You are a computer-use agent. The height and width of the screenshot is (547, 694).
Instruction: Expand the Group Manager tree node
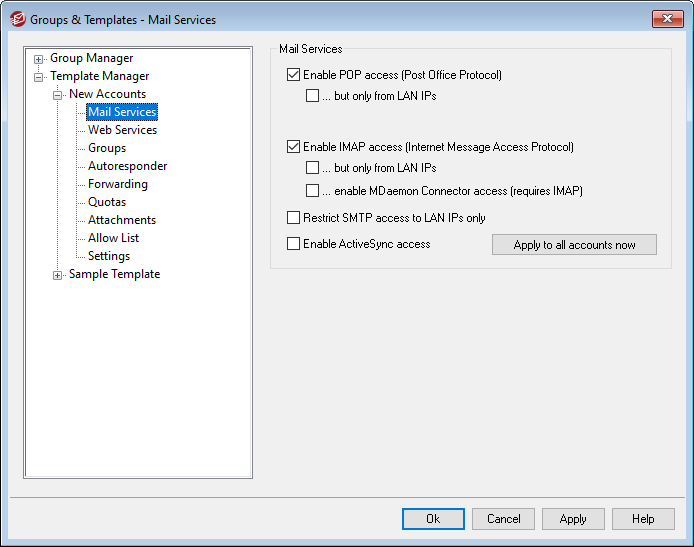pyautogui.click(x=39, y=59)
